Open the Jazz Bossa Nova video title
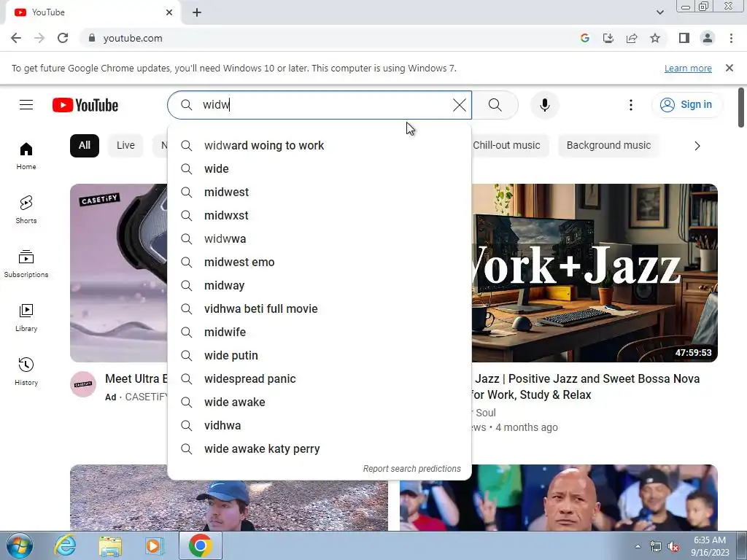Screen dimensions: 747x560 (586, 386)
